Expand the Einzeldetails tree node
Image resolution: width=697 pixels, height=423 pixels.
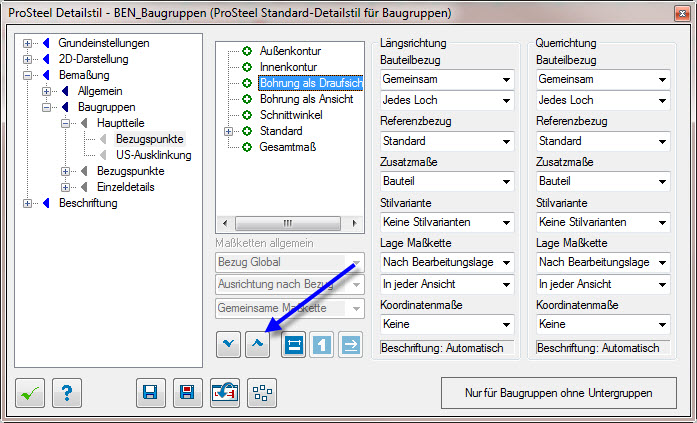(x=66, y=188)
